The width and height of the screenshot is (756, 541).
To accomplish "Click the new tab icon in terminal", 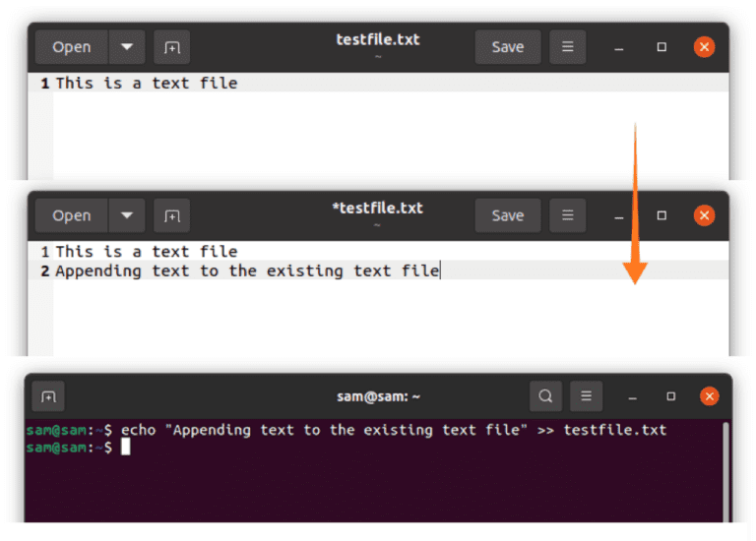I will click(48, 397).
